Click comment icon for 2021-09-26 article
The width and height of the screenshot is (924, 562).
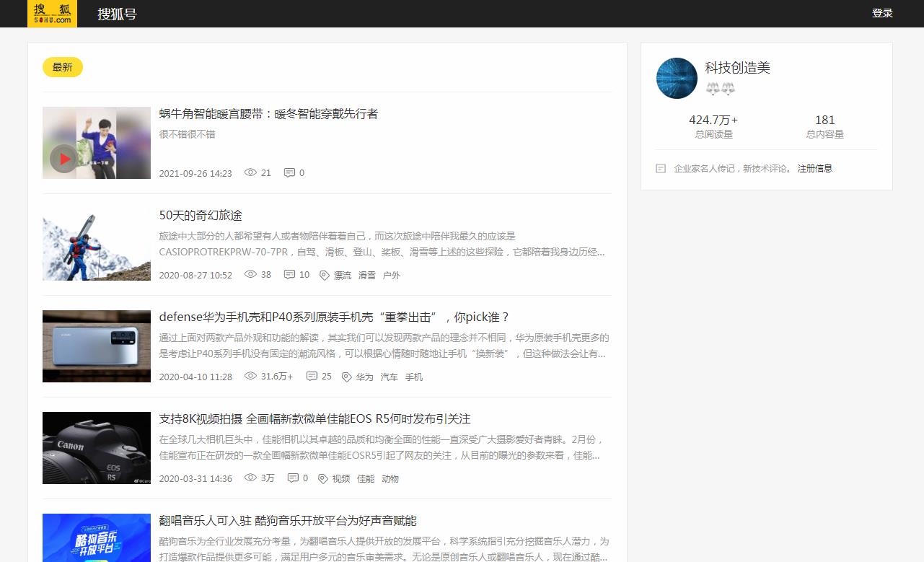[x=289, y=173]
